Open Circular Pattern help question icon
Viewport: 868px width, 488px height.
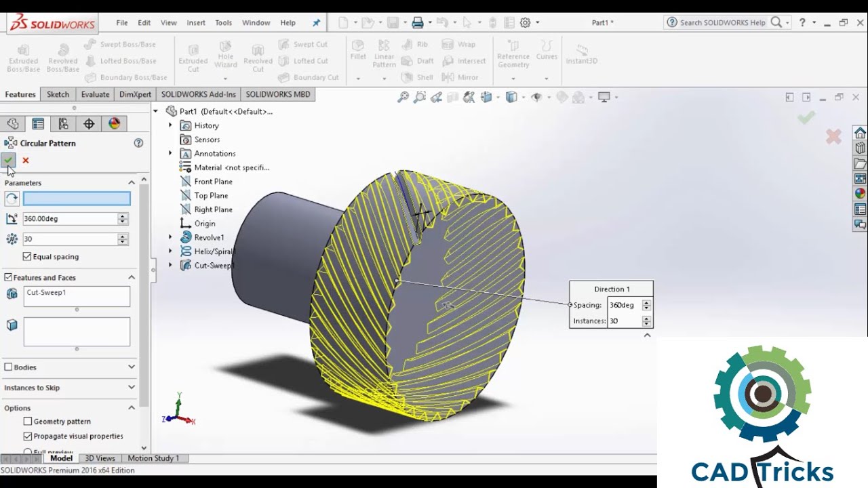click(138, 143)
